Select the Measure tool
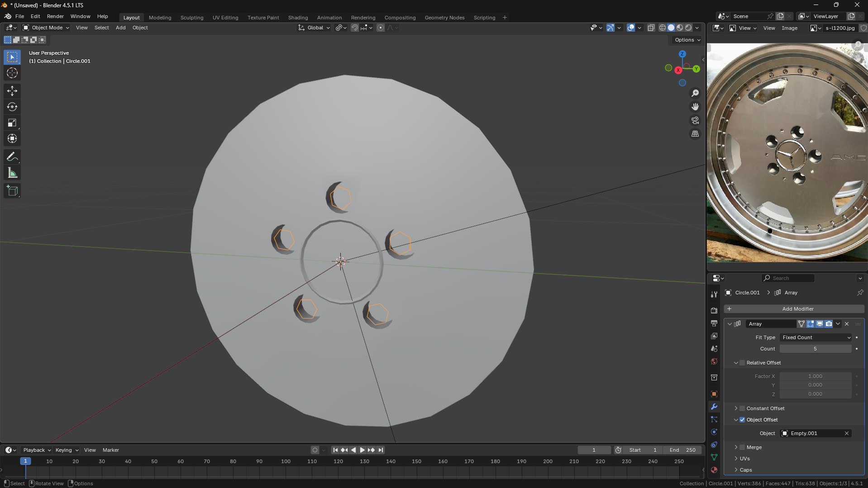The image size is (868, 488). (x=12, y=173)
